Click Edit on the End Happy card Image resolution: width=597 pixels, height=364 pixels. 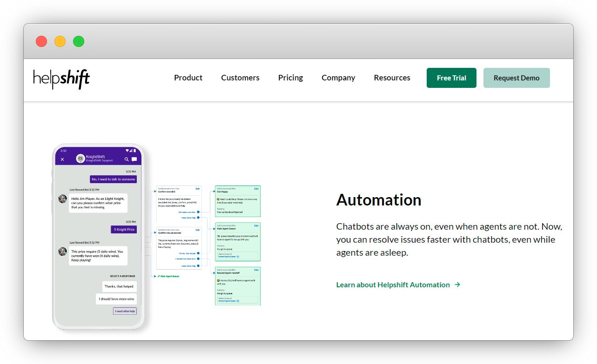pos(256,189)
